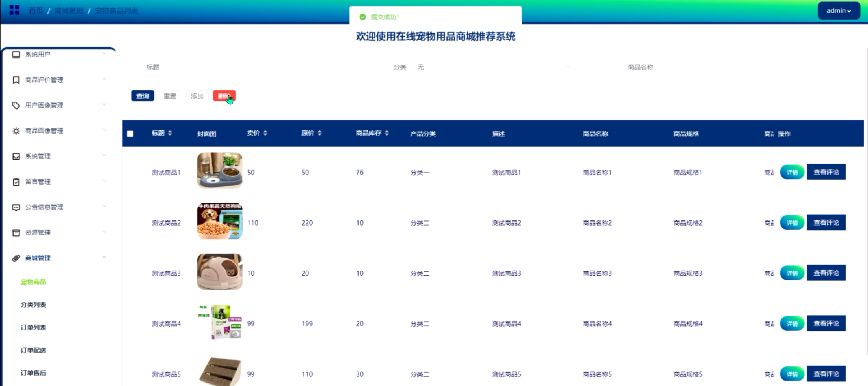The width and height of the screenshot is (868, 386).
Task: Open 订单列表 in the sidebar
Action: 33,327
